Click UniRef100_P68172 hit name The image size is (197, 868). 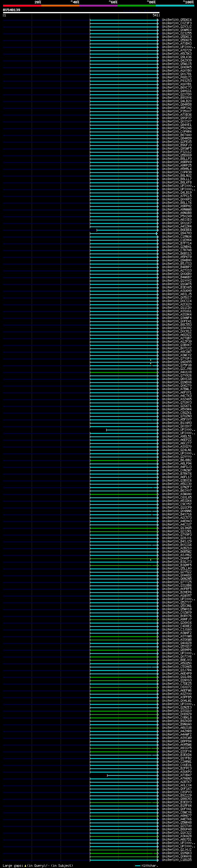coord(177,78)
